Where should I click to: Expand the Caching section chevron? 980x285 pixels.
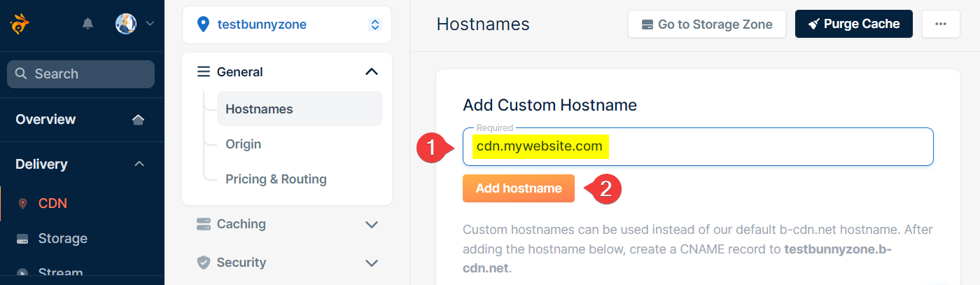[372, 224]
